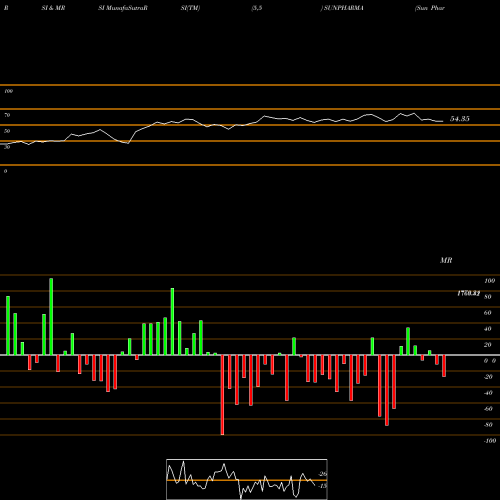The height and width of the screenshot is (500, 500).
Task: Open the mini line chart thumbnail at bottom
Action: coord(247,479)
